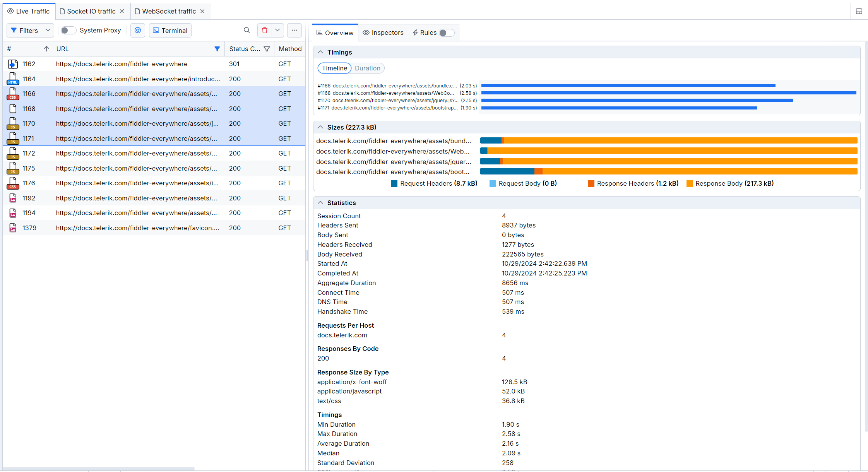This screenshot has height=472, width=868.
Task: Open the Filters dropdown arrow
Action: (x=48, y=30)
